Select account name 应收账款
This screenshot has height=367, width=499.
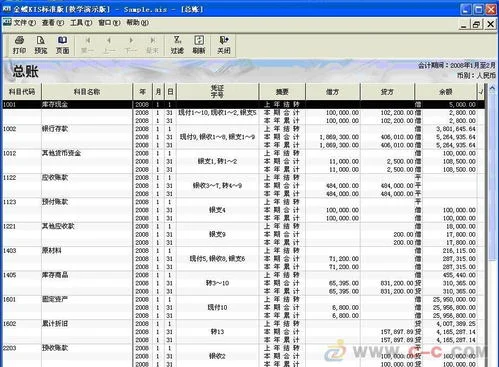point(55,178)
